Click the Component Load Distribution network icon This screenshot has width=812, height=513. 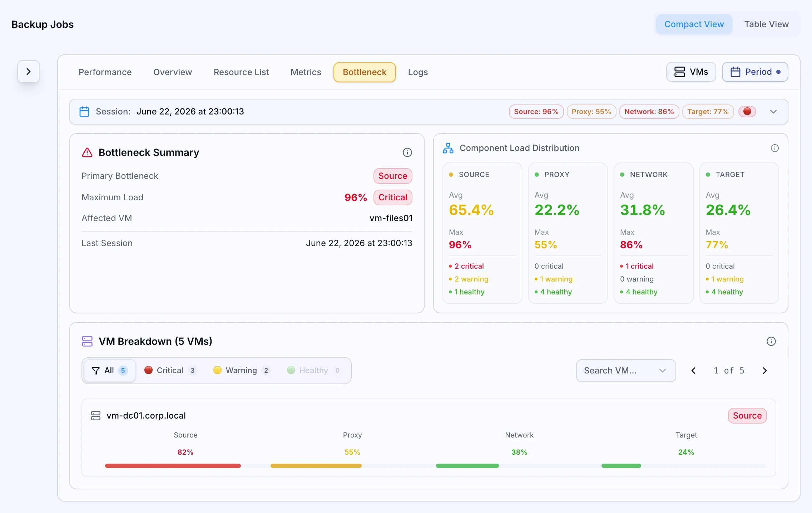[448, 148]
